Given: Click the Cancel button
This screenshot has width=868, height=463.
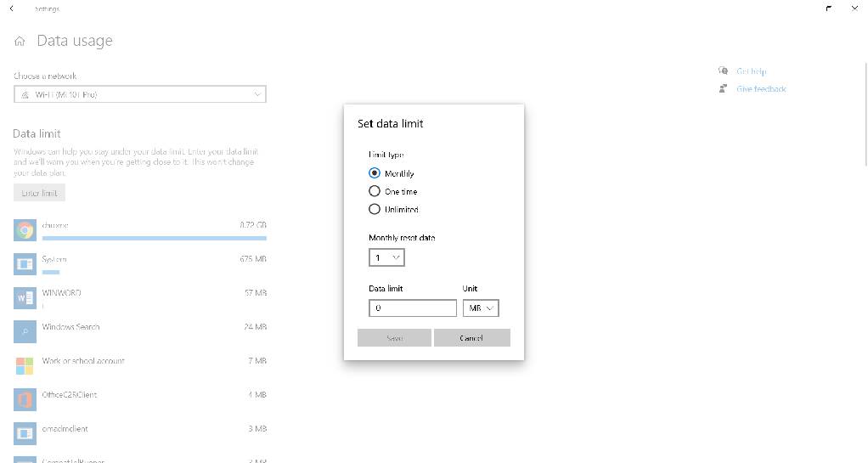Looking at the screenshot, I should coord(471,338).
